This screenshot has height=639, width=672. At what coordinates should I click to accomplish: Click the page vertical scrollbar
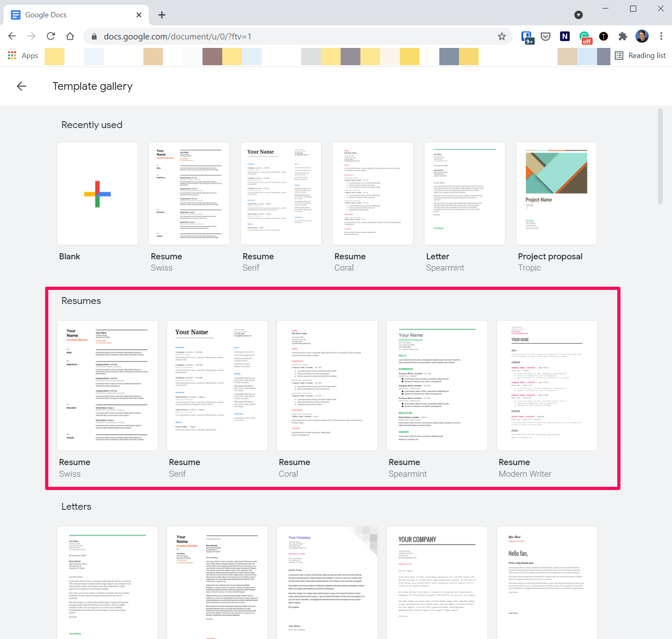click(660, 156)
